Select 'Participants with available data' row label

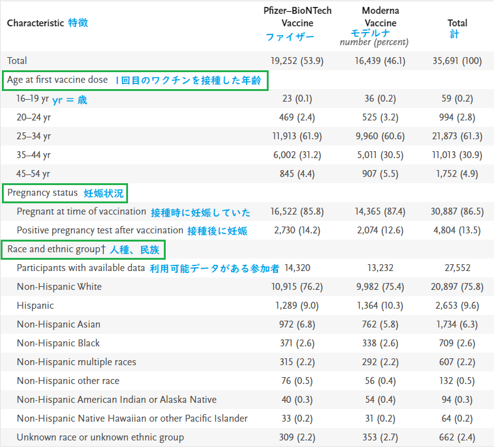tap(80, 268)
